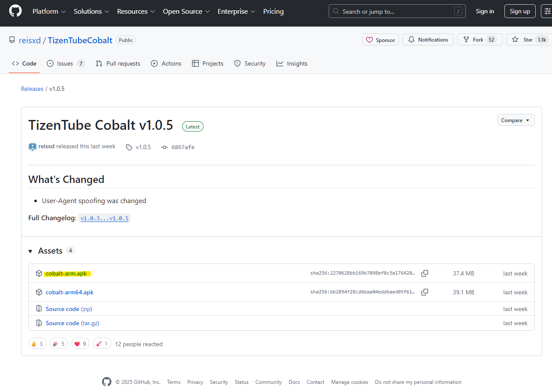Switch to the Code tab
This screenshot has height=392, width=552.
tap(24, 63)
